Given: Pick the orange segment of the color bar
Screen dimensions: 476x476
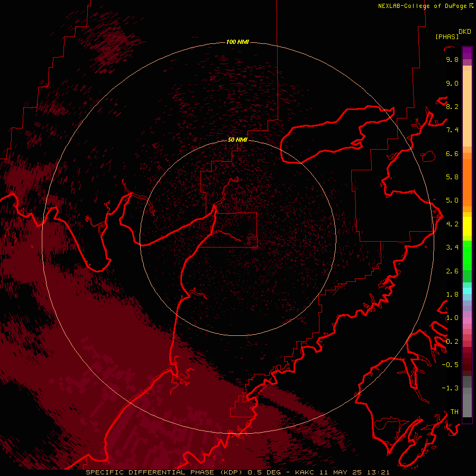Looking at the screenshot, I should (x=467, y=182).
